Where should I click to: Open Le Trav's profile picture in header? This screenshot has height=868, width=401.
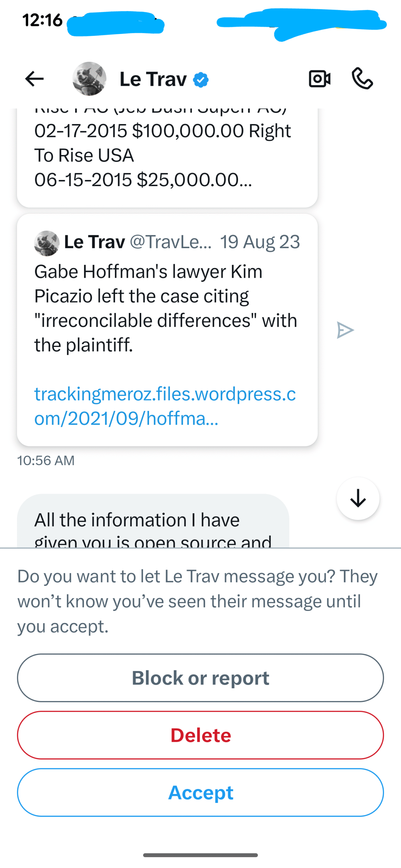point(90,79)
